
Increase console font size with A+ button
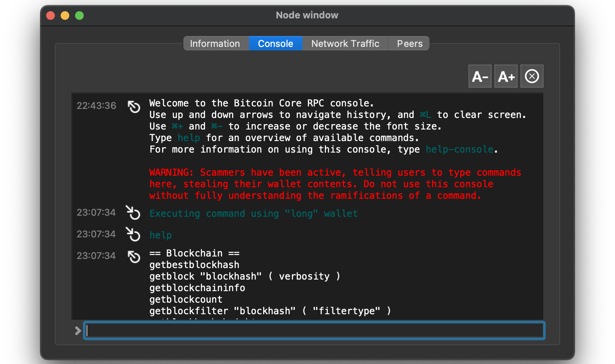[x=506, y=76]
